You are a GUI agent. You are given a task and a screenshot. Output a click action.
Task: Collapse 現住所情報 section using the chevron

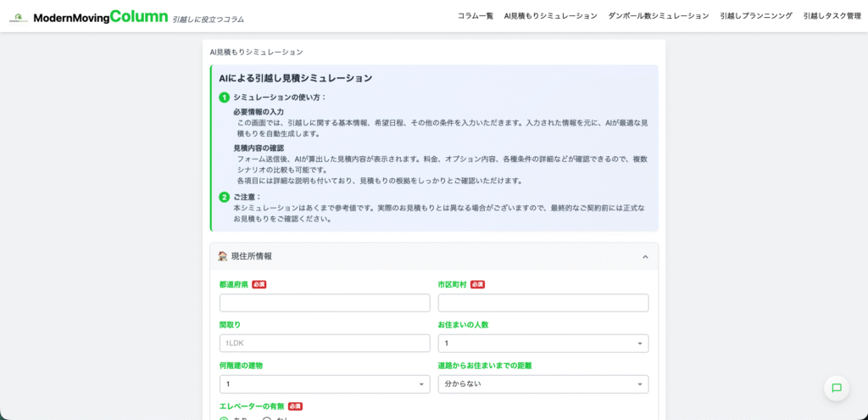(x=645, y=256)
